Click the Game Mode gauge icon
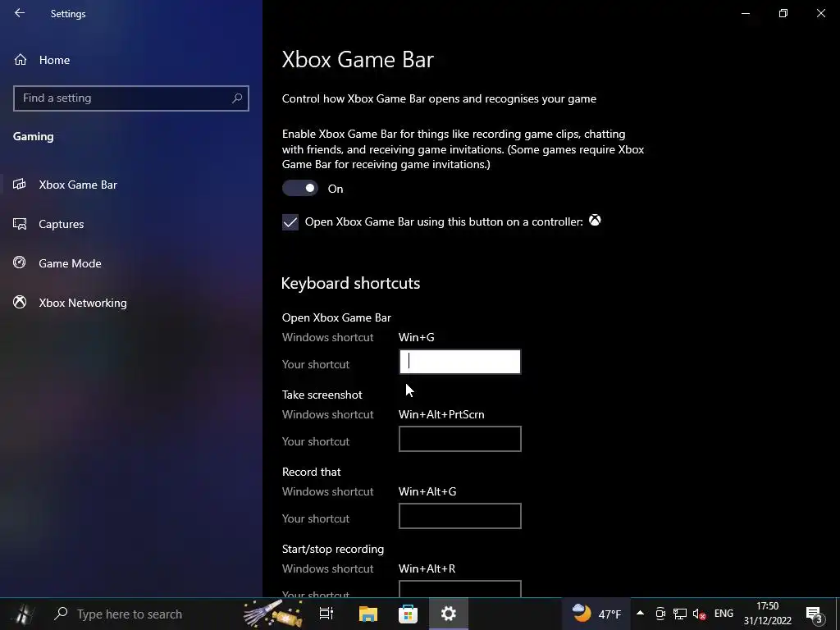The image size is (840, 630). click(20, 262)
